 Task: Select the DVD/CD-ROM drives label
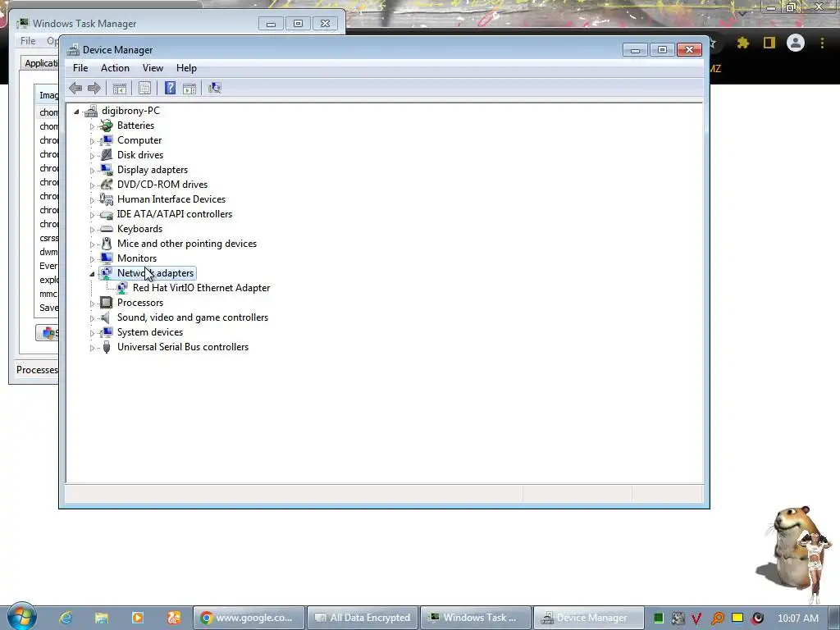pyautogui.click(x=162, y=185)
